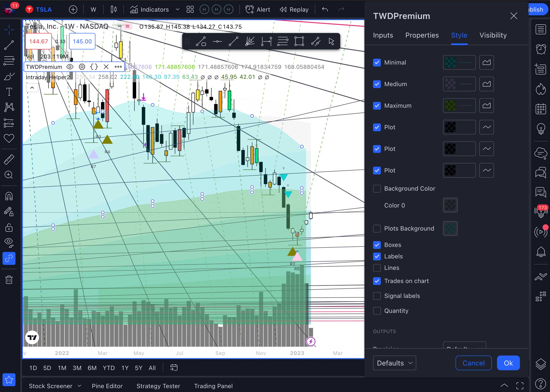Expand the indicator templates chevron
550x392 pixels.
click(x=178, y=9)
